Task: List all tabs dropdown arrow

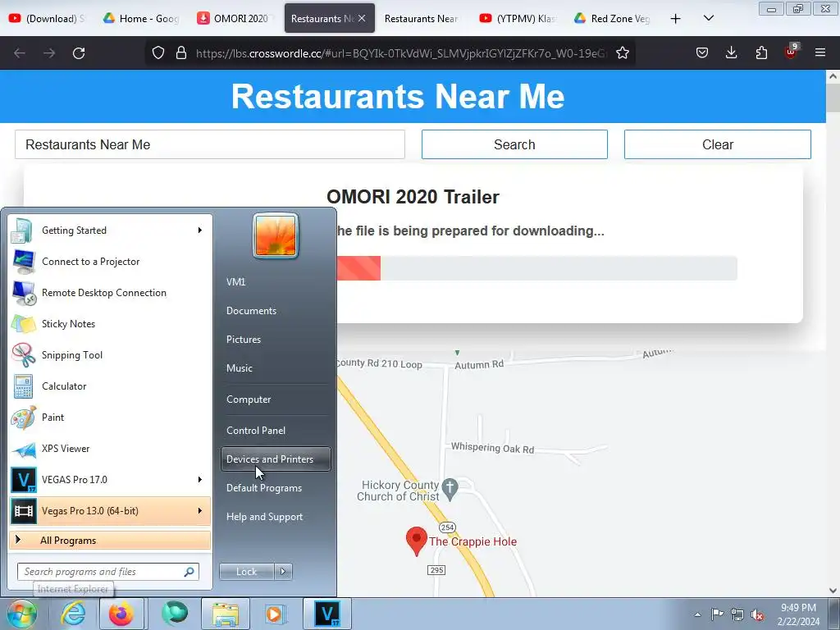Action: tap(709, 18)
